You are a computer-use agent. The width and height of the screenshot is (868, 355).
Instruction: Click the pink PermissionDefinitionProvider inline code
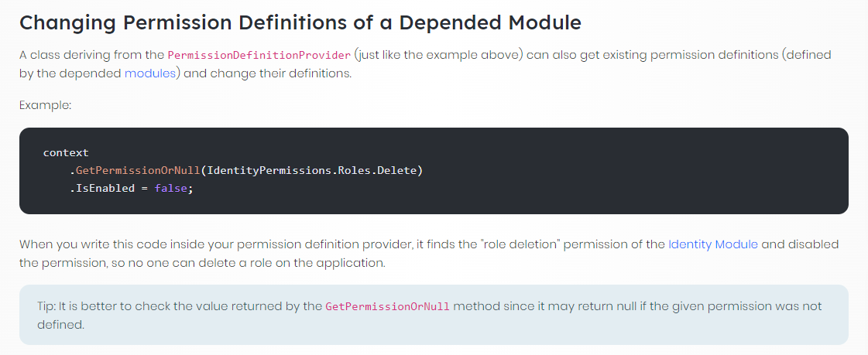(x=259, y=56)
